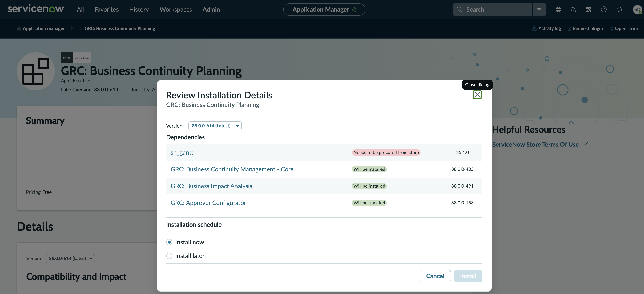
Task: Click 'Needs to be procured from store' badge
Action: (x=386, y=152)
